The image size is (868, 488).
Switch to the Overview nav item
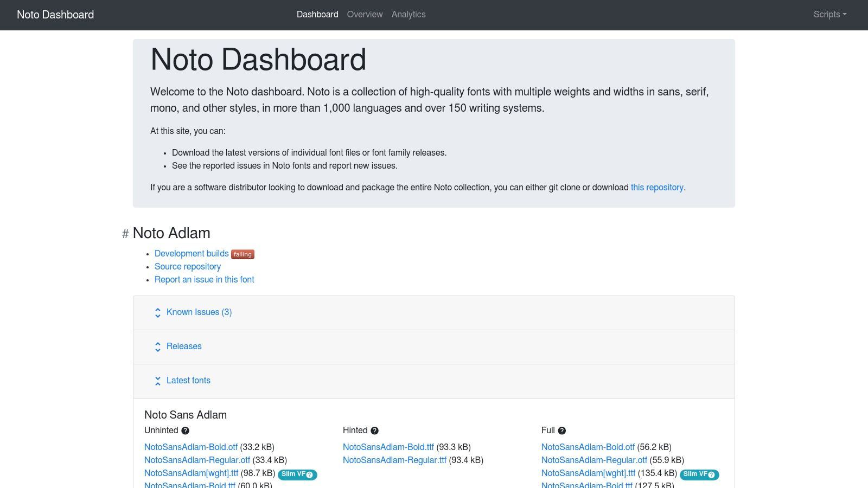coord(365,15)
